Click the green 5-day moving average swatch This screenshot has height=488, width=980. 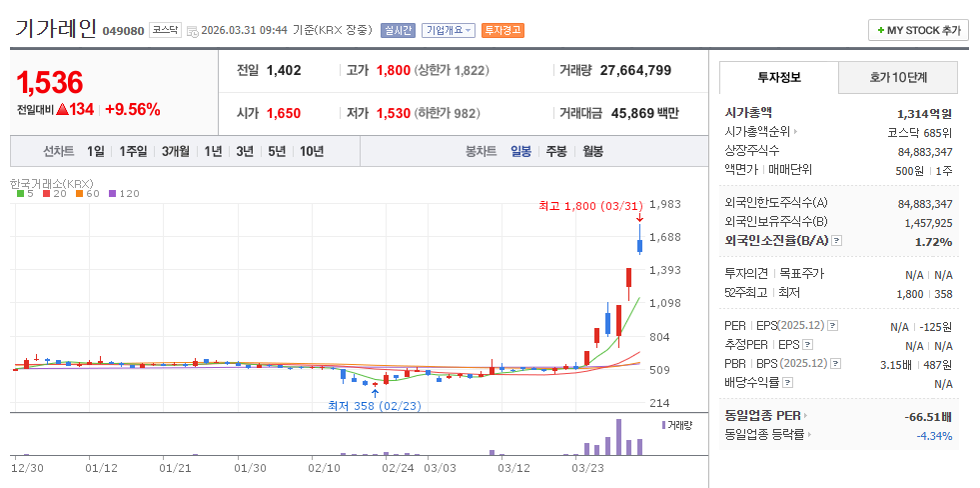(21, 194)
